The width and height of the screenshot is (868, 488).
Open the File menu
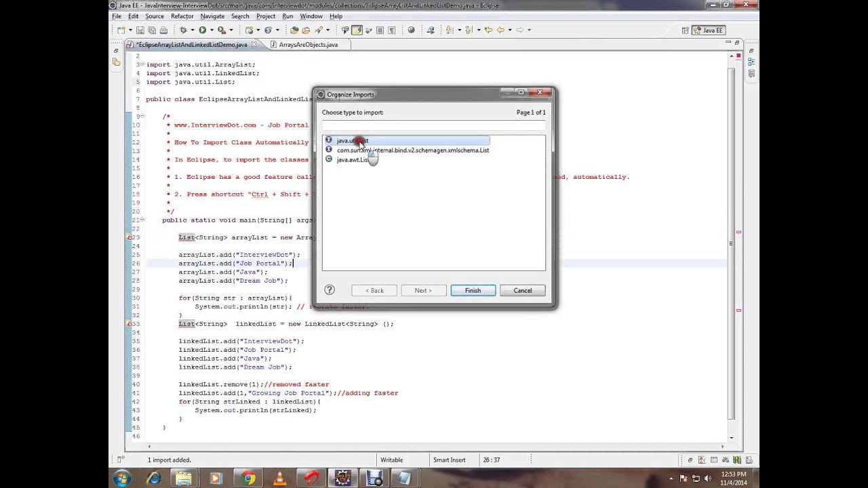(117, 16)
